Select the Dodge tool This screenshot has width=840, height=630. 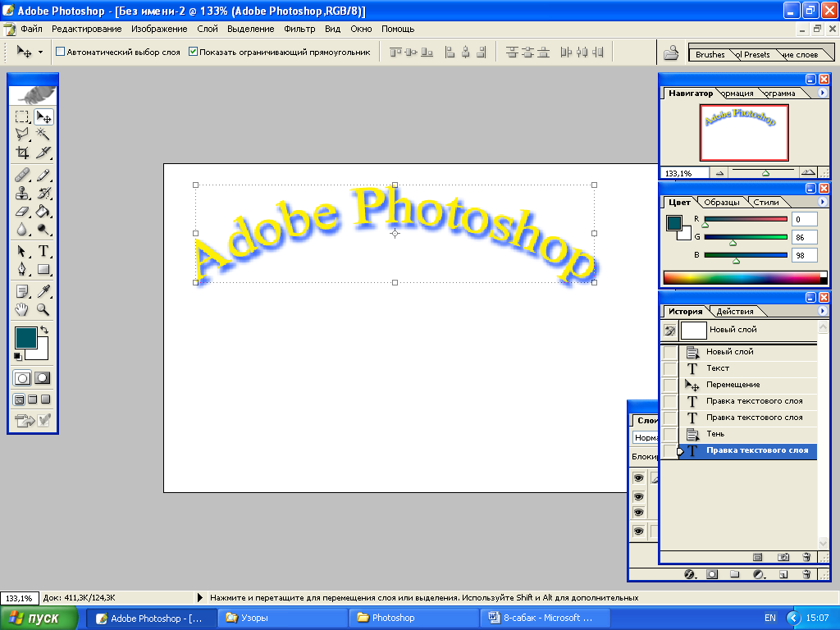coord(43,230)
